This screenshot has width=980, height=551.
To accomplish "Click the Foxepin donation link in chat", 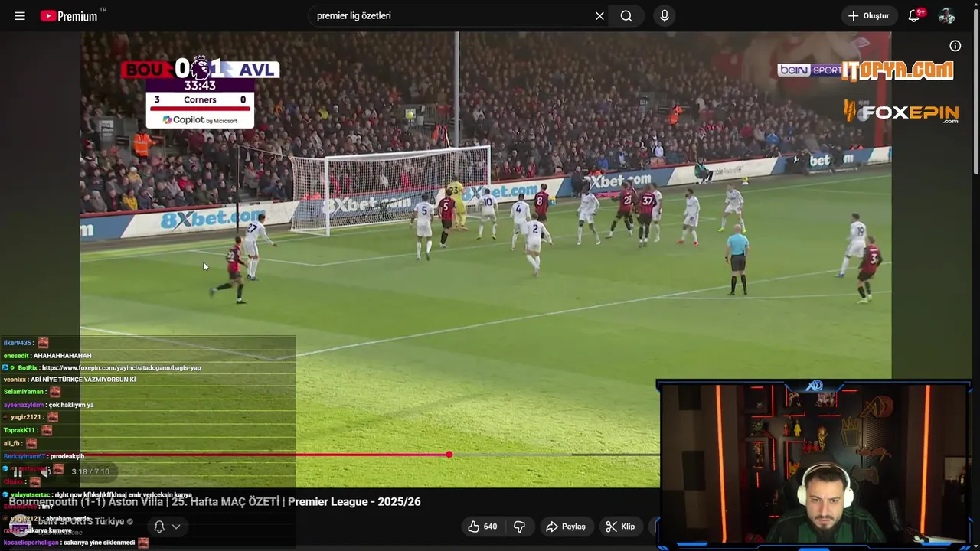I will tap(121, 368).
